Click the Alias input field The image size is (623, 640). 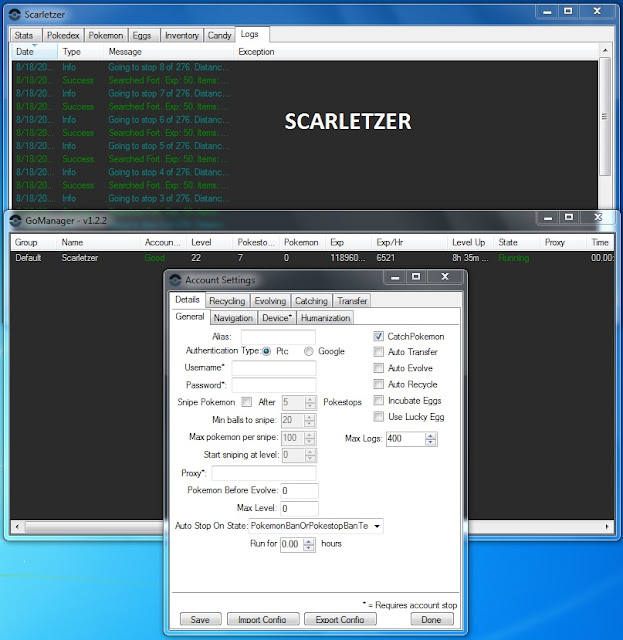(x=278, y=337)
